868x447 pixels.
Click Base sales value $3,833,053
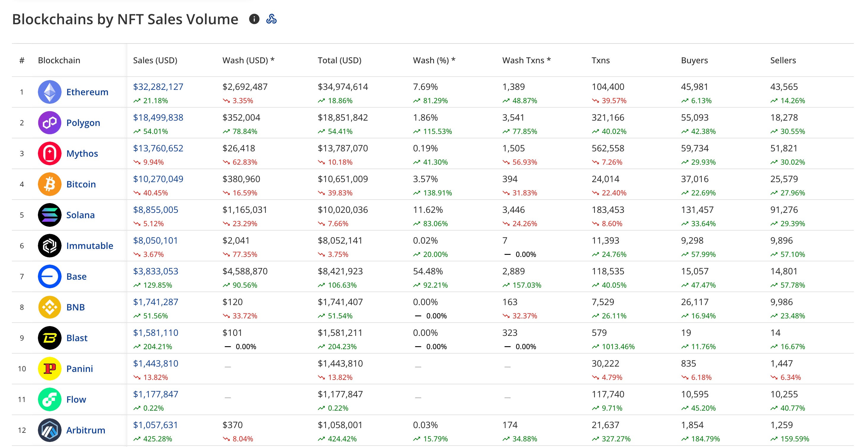(x=155, y=271)
